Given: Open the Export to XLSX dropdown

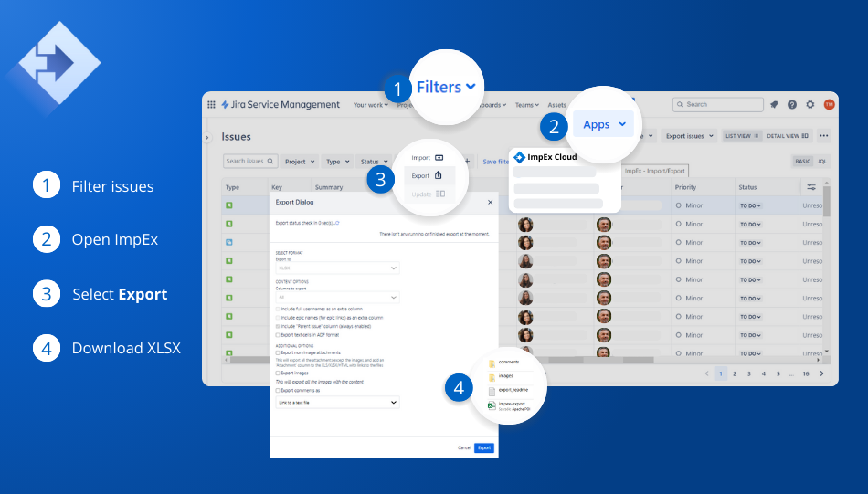Looking at the screenshot, I should click(x=337, y=268).
